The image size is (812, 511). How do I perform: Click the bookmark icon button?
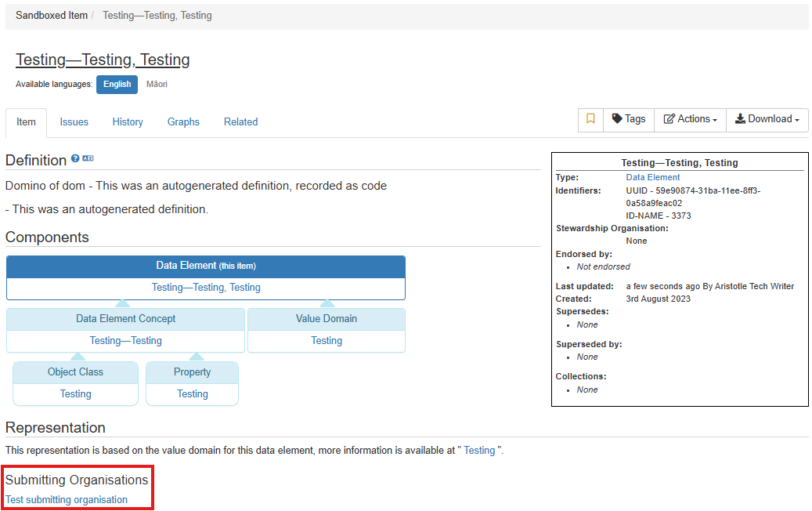point(590,120)
